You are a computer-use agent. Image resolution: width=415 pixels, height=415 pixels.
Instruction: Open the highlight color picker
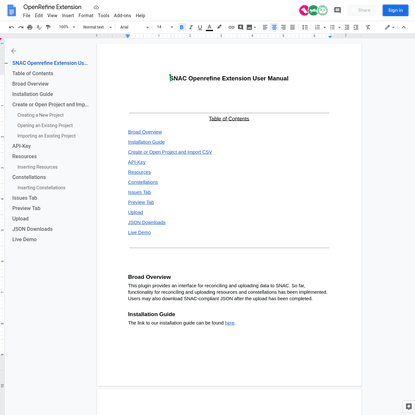219,27
